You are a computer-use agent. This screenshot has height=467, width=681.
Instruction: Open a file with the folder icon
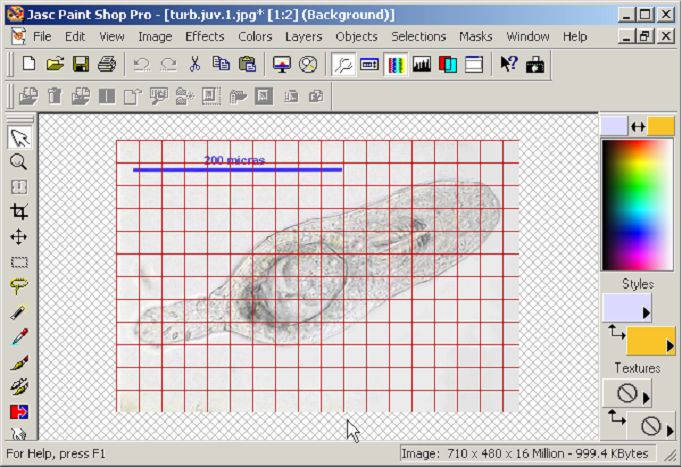[55, 64]
